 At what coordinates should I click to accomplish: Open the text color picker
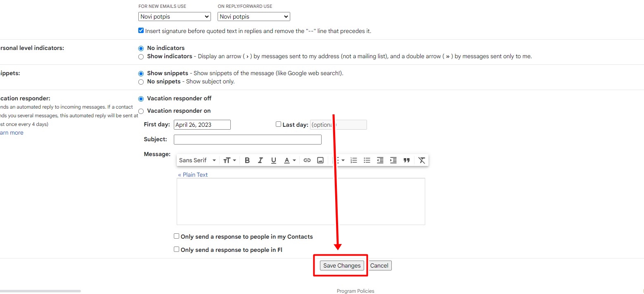[x=290, y=160]
